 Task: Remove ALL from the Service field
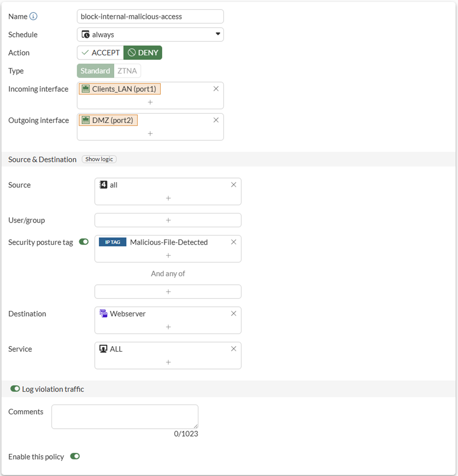pos(233,349)
